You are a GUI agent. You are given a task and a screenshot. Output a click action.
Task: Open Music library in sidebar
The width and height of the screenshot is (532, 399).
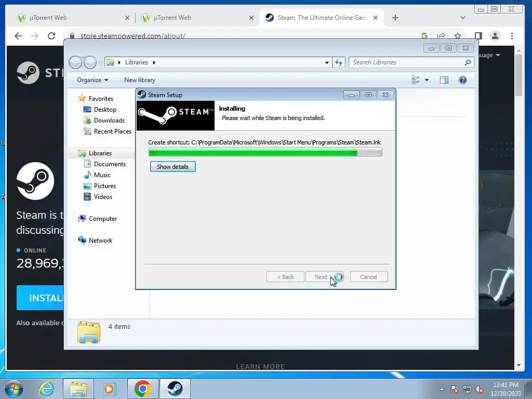102,175
